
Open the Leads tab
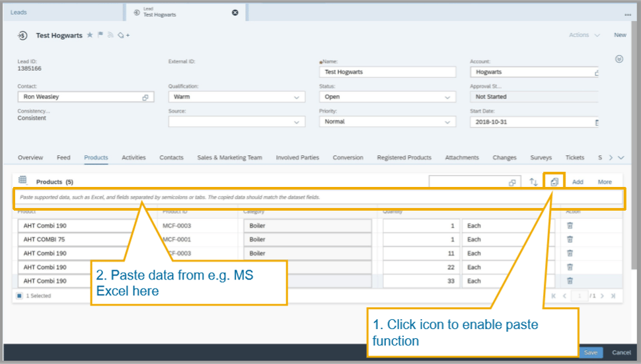(x=19, y=13)
